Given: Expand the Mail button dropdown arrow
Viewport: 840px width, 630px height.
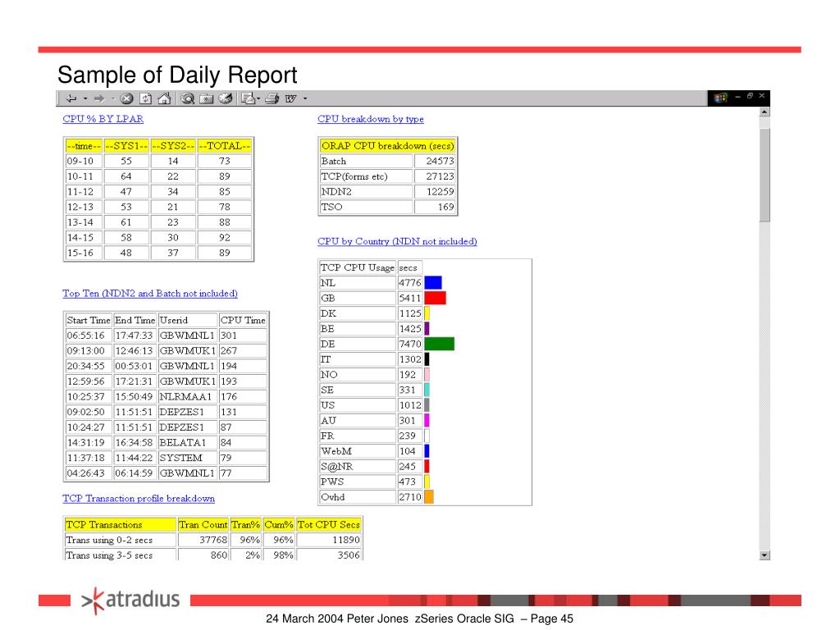Looking at the screenshot, I should [x=258, y=98].
